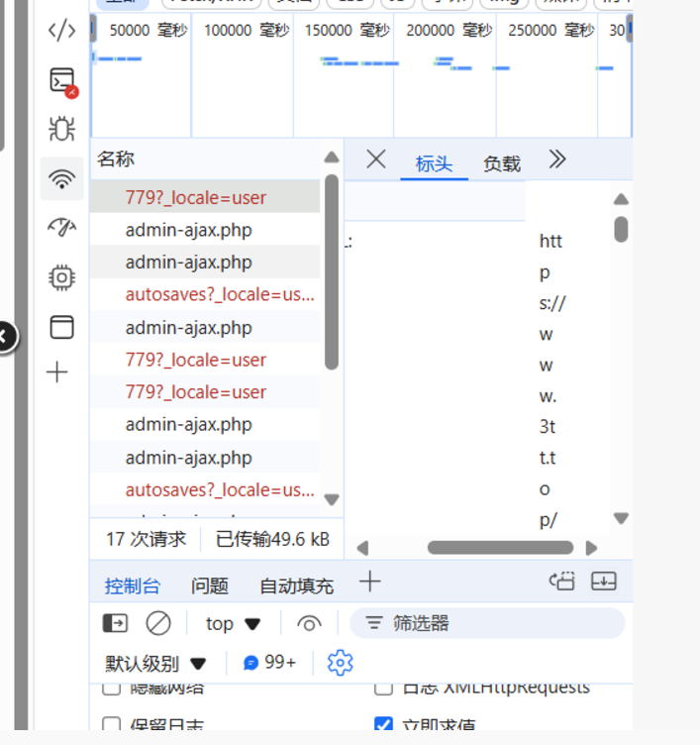Click the horizontal scrollbar thumb in headers pane
The width and height of the screenshot is (700, 745).
click(x=501, y=548)
